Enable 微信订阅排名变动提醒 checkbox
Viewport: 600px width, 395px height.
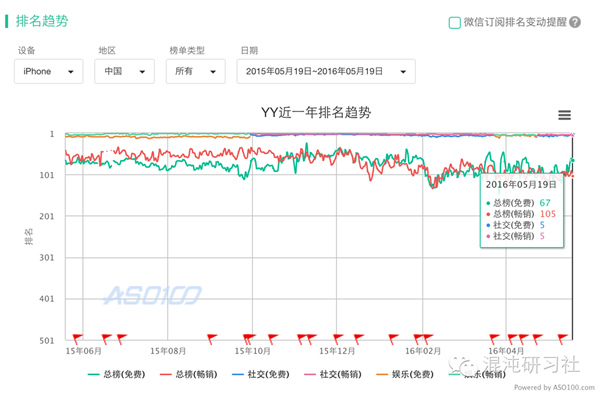[x=454, y=23]
